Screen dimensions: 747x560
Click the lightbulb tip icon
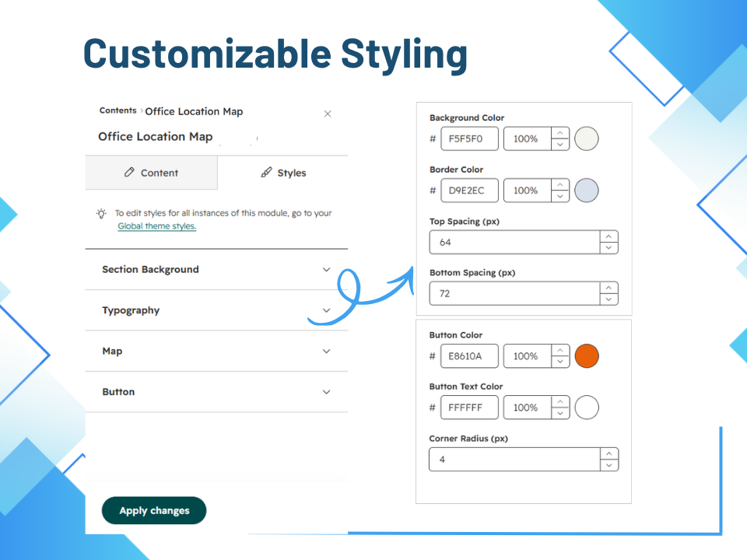click(x=101, y=213)
